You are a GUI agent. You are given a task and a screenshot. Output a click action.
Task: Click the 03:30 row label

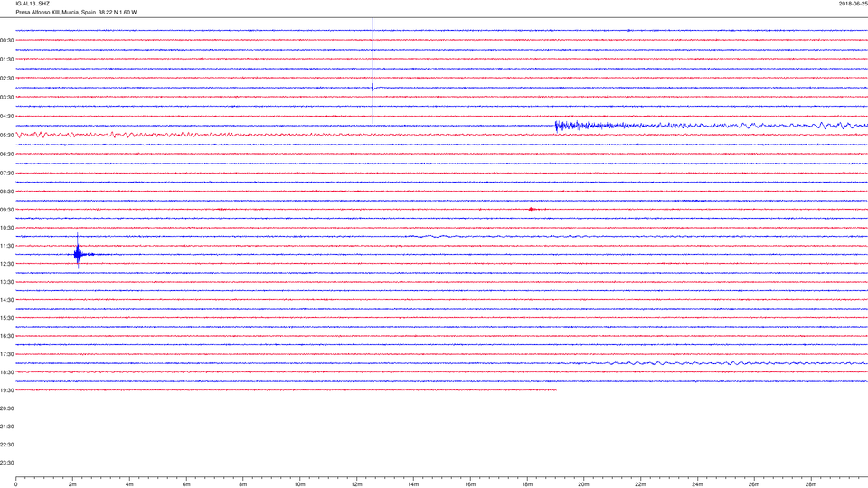click(x=6, y=98)
